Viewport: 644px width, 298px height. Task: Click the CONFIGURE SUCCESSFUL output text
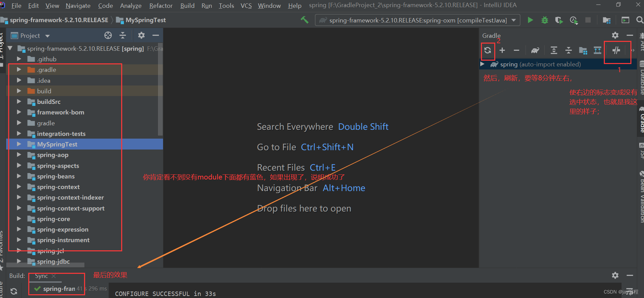[x=165, y=294]
